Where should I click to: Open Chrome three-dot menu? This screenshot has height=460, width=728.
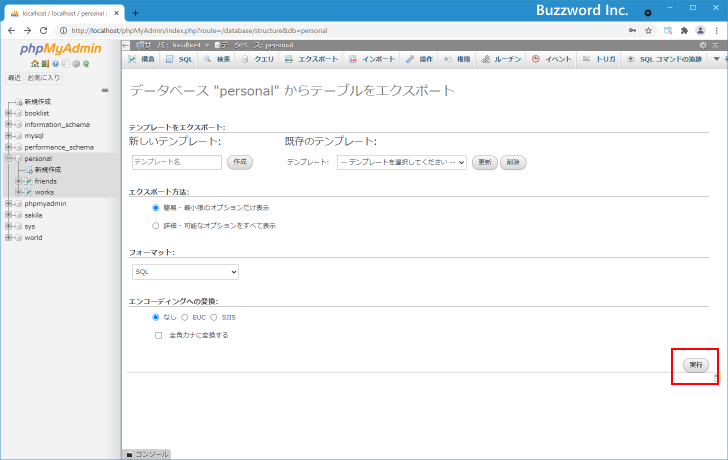point(717,31)
